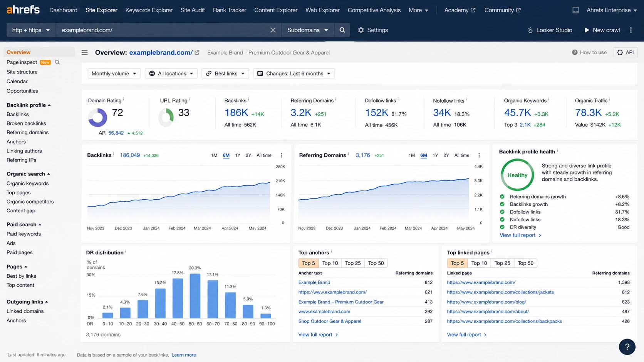Screen dimensions: 644x362
Task: Click the How to use help icon
Action: pos(575,52)
